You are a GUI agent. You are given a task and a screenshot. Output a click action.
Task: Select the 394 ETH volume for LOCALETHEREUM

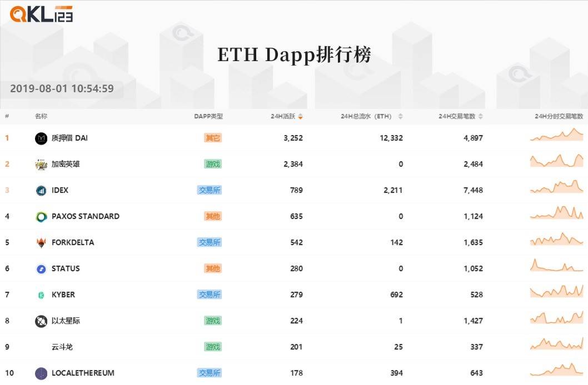396,373
